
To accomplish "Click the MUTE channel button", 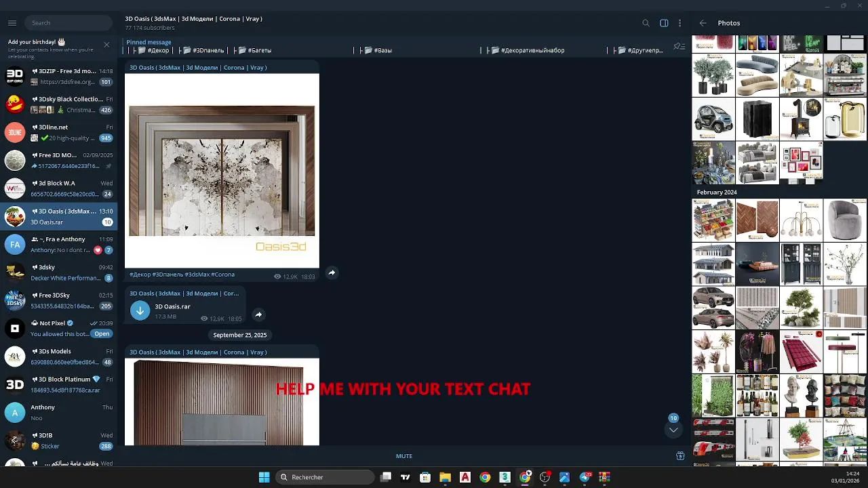I will click(404, 456).
